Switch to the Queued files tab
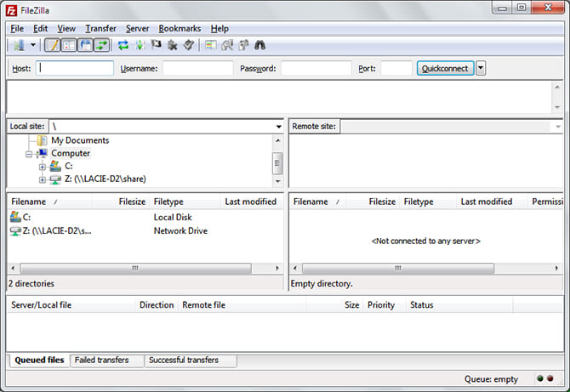 pos(39,360)
